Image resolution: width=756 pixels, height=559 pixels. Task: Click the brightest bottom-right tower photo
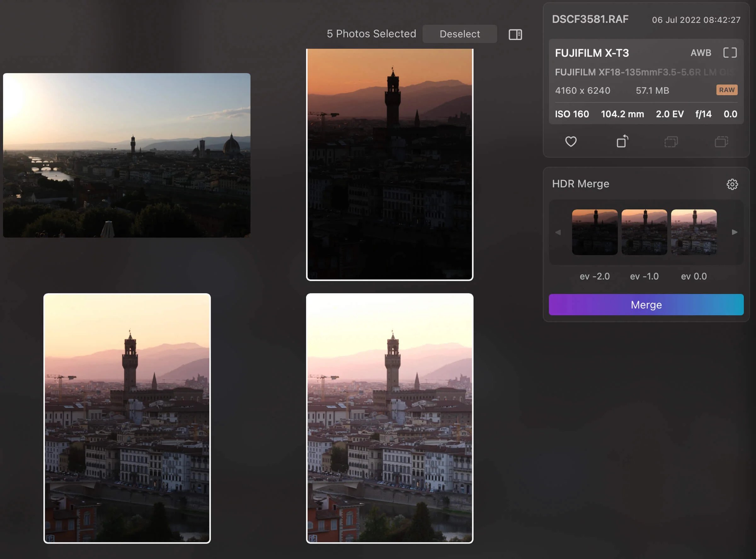(x=389, y=418)
